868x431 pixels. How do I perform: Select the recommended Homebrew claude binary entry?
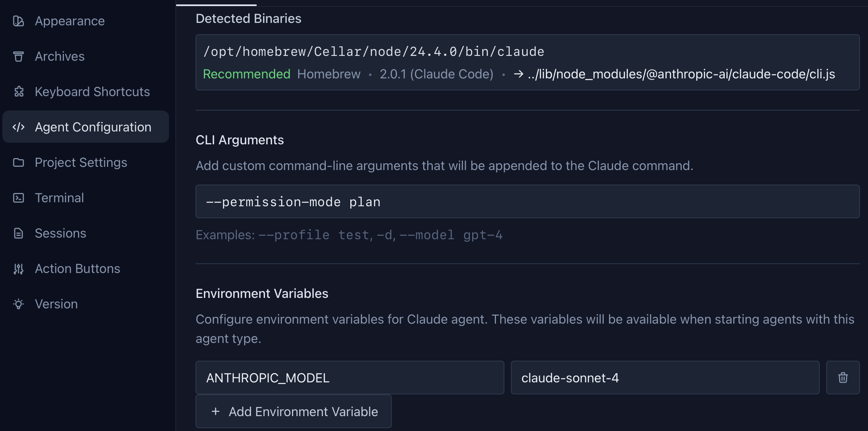pos(526,62)
